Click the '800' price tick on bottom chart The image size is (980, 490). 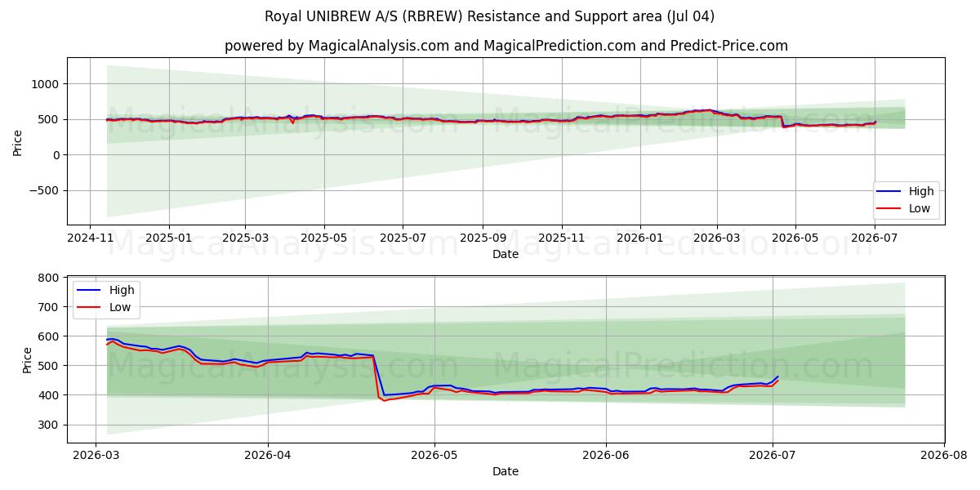pyautogui.click(x=50, y=278)
